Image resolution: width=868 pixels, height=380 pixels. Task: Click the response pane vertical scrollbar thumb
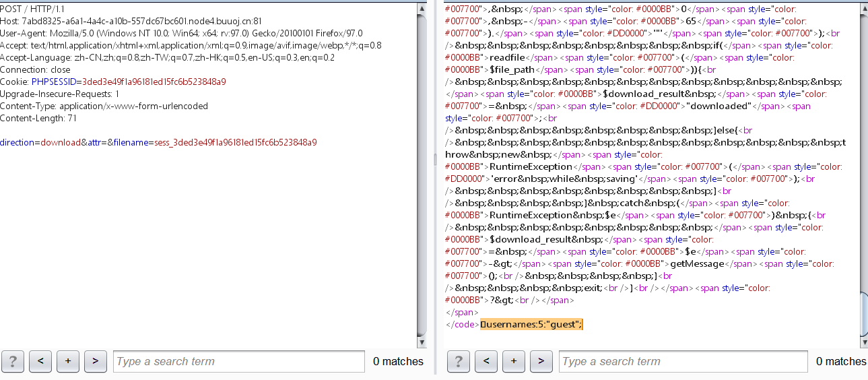[x=863, y=313]
